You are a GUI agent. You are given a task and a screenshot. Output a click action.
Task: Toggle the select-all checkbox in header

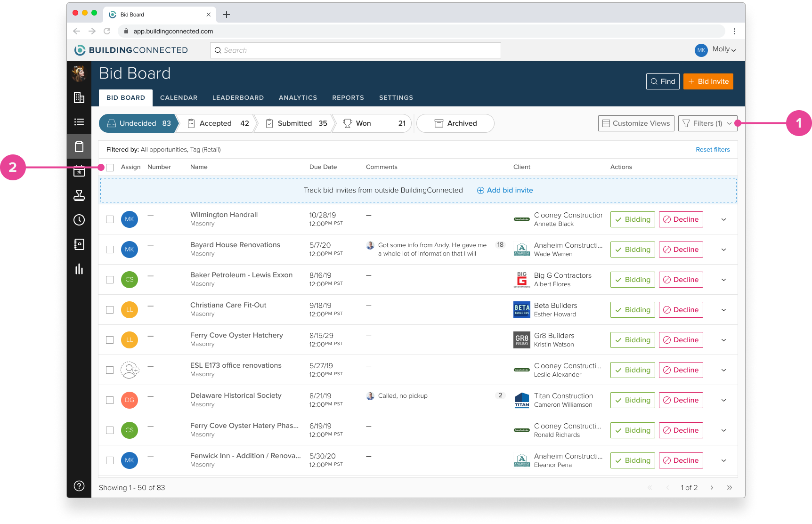pyautogui.click(x=110, y=168)
